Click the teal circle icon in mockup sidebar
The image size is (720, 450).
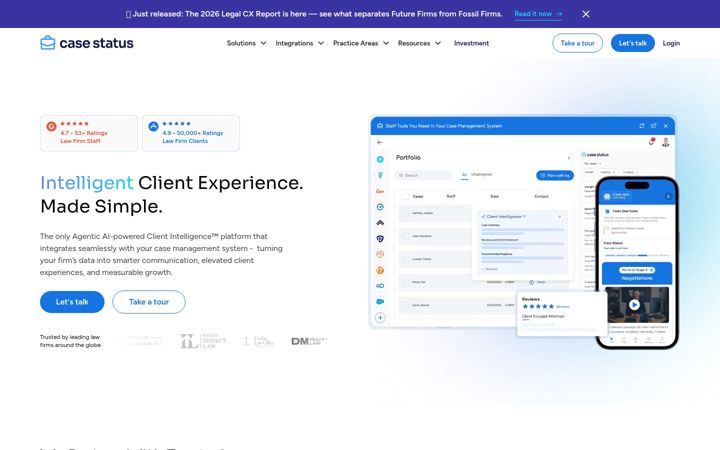click(x=380, y=159)
